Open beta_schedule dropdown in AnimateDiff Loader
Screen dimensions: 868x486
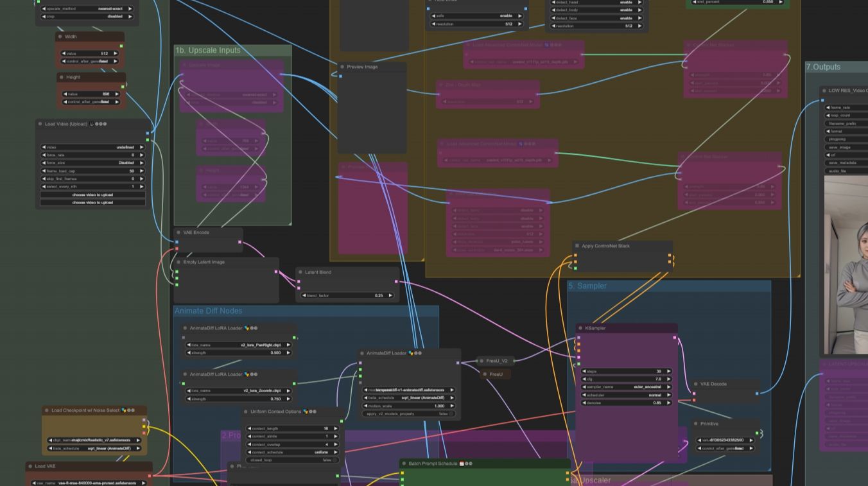point(408,398)
